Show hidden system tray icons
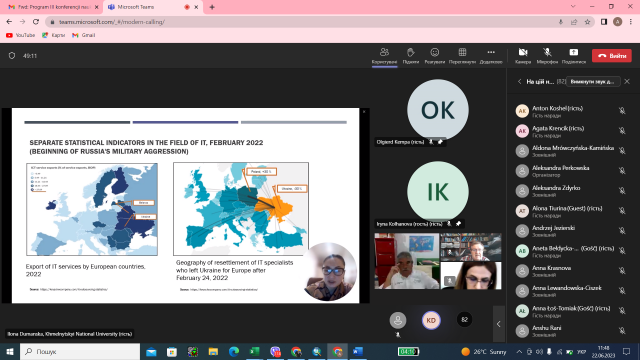Viewport: 640px width, 360px height. [x=519, y=351]
